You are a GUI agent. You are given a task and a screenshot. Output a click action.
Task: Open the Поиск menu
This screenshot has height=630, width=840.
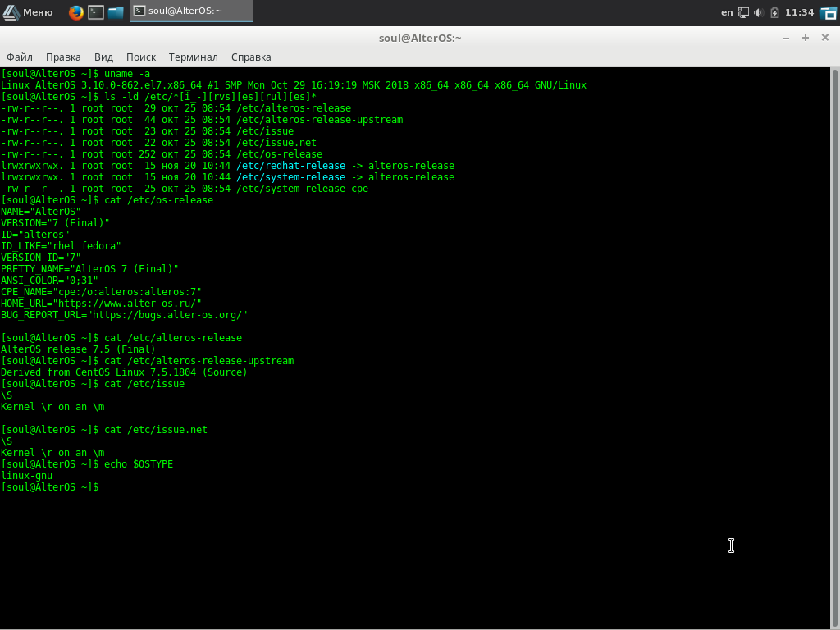pyautogui.click(x=141, y=57)
